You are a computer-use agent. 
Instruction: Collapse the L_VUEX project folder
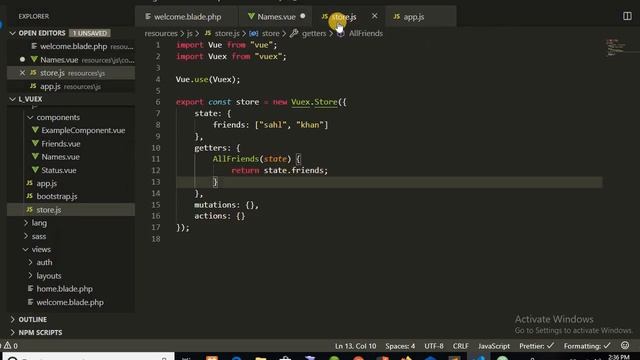pyautogui.click(x=13, y=99)
